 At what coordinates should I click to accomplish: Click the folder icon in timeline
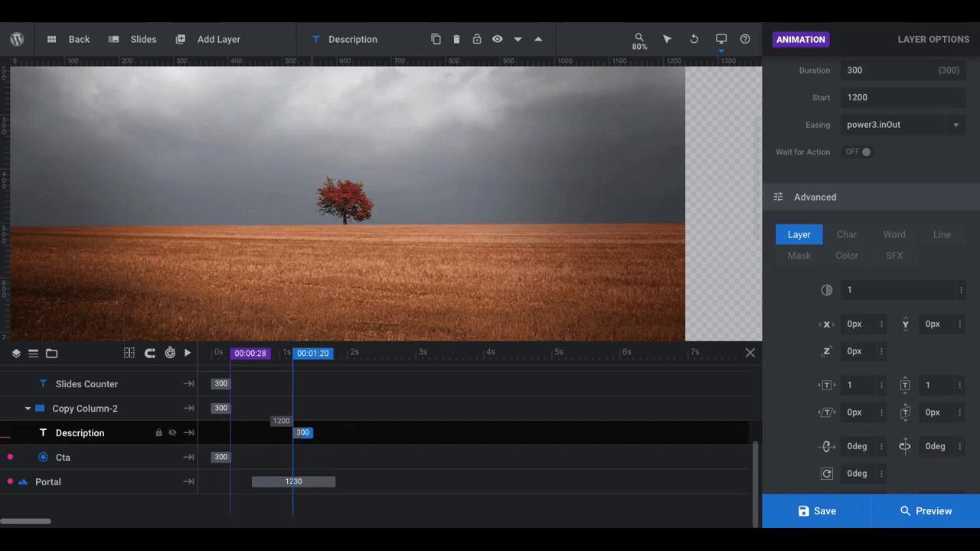point(51,353)
